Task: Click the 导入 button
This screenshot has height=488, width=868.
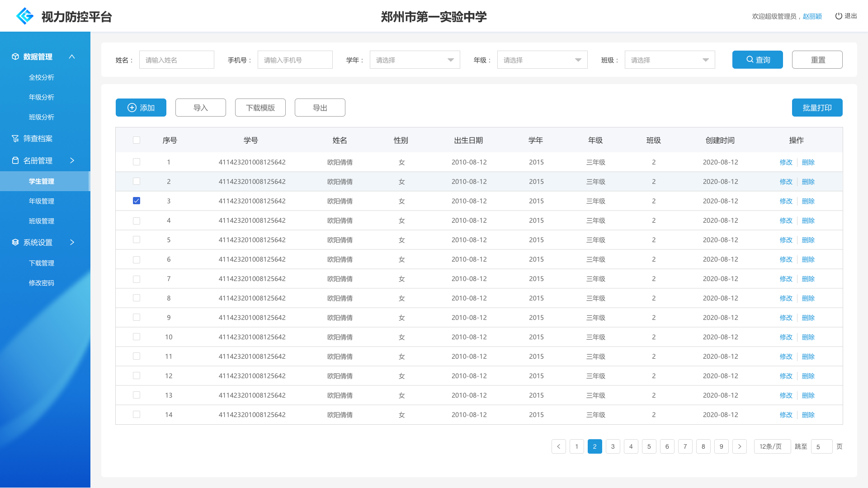Action: [201, 108]
